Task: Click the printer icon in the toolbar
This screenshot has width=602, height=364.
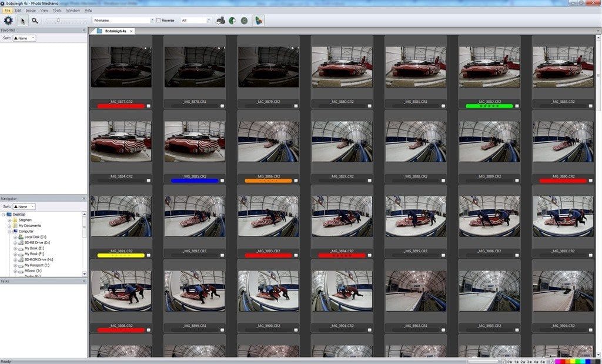Action: coord(221,20)
